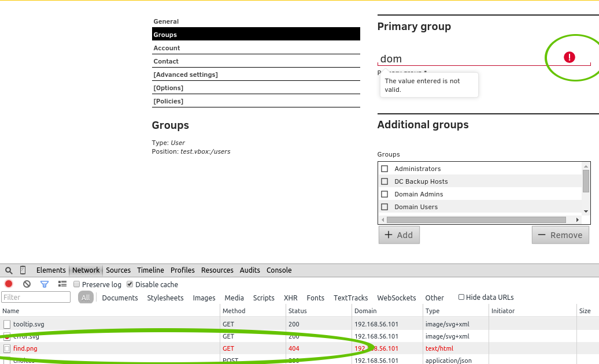Switch to the large request rows view icon

(x=62, y=284)
